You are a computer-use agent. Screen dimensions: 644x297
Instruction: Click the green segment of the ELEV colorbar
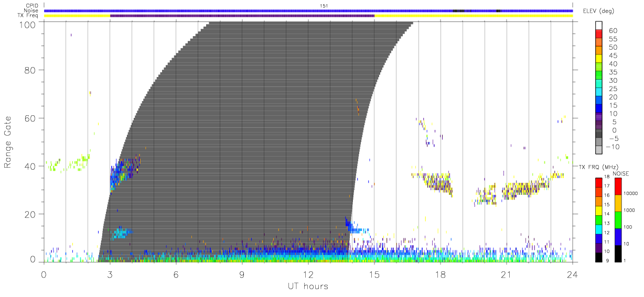coord(599,75)
